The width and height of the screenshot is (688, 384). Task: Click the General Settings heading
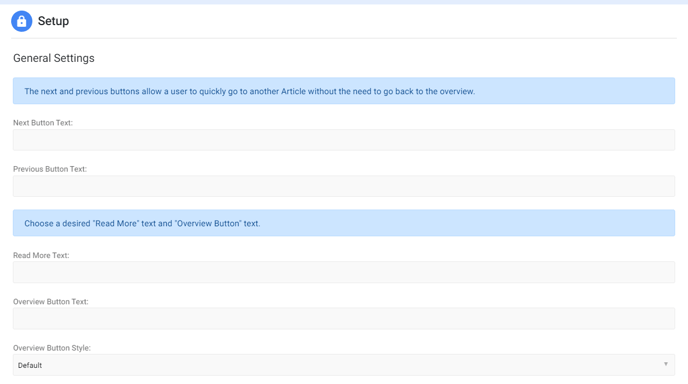coord(54,58)
